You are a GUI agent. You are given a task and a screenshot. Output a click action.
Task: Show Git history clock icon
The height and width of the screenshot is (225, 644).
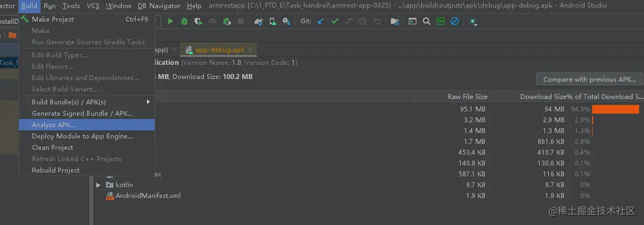tap(363, 21)
